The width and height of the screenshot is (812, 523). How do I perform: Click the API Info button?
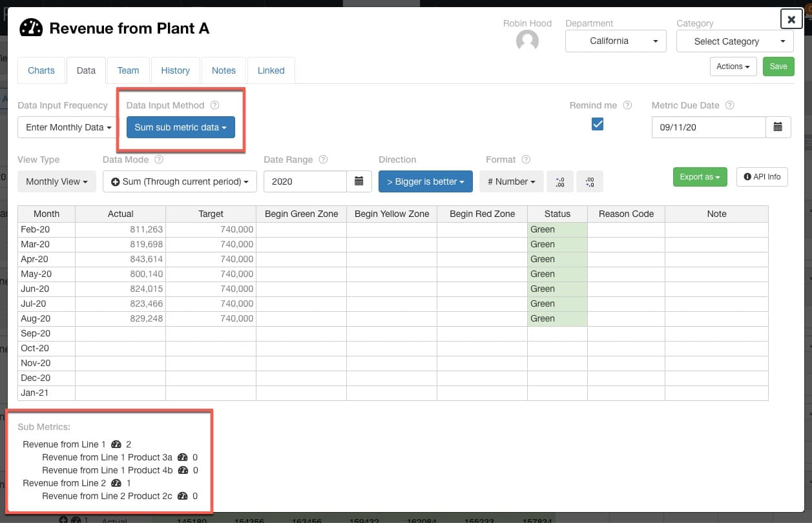tap(762, 177)
